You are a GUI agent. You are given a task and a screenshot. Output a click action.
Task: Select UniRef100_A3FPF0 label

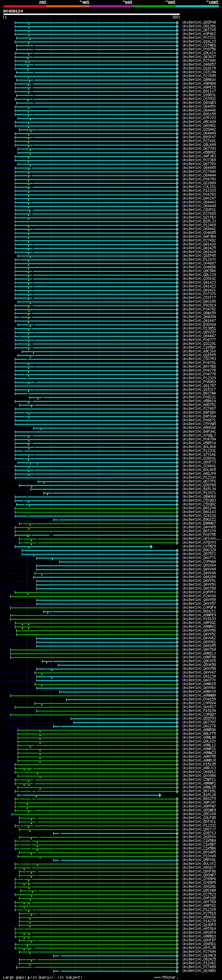(199, 592)
